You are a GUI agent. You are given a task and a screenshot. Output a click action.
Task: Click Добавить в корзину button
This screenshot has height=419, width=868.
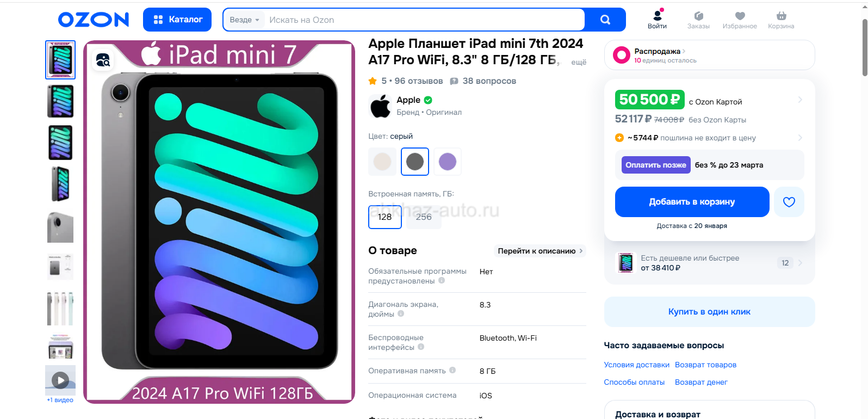[692, 202]
